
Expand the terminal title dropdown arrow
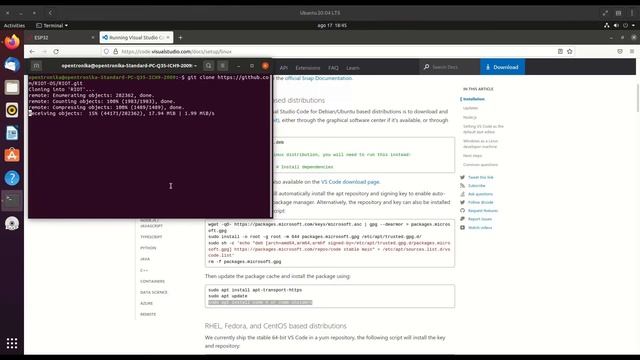[x=196, y=66]
